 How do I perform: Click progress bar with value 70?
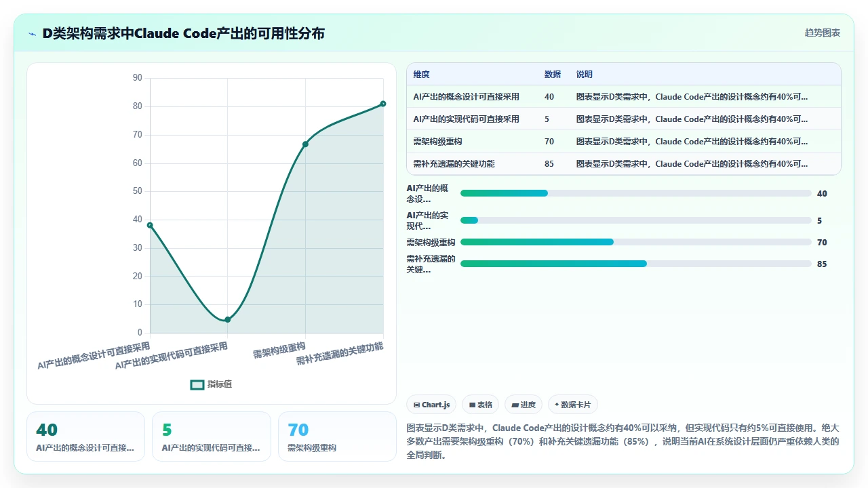635,242
